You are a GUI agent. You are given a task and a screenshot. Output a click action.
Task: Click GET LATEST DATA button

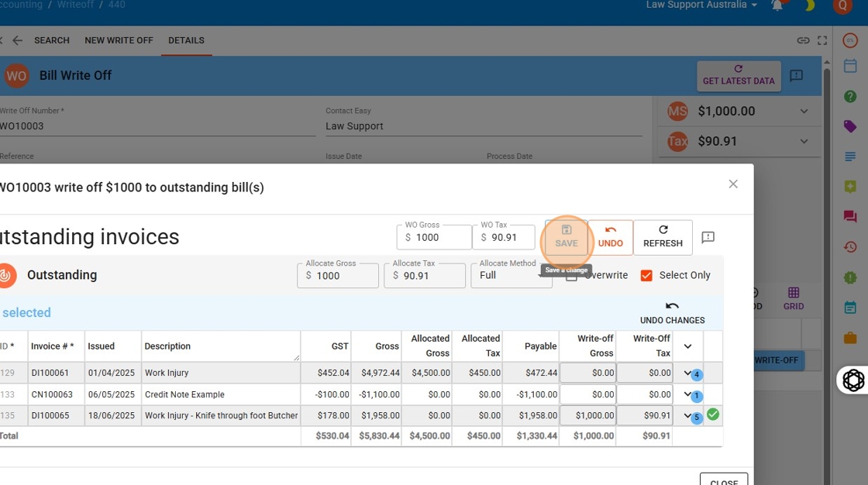[739, 76]
